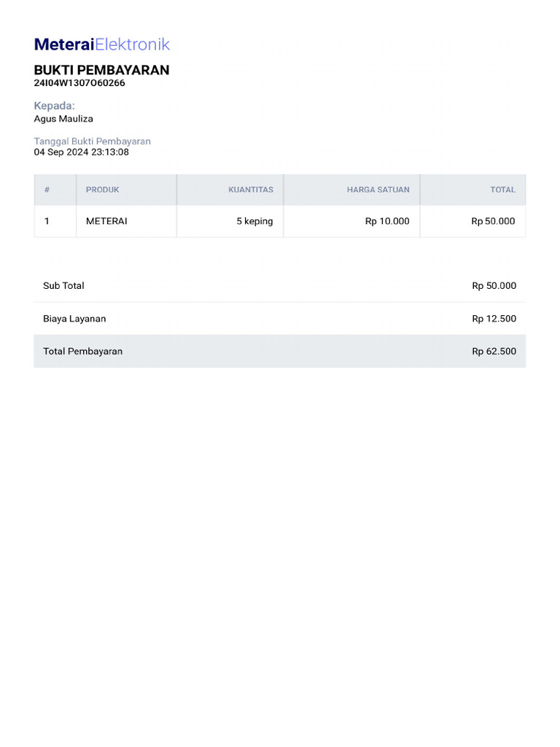Click the receipt number 24I04W1307O60266

coord(79,83)
